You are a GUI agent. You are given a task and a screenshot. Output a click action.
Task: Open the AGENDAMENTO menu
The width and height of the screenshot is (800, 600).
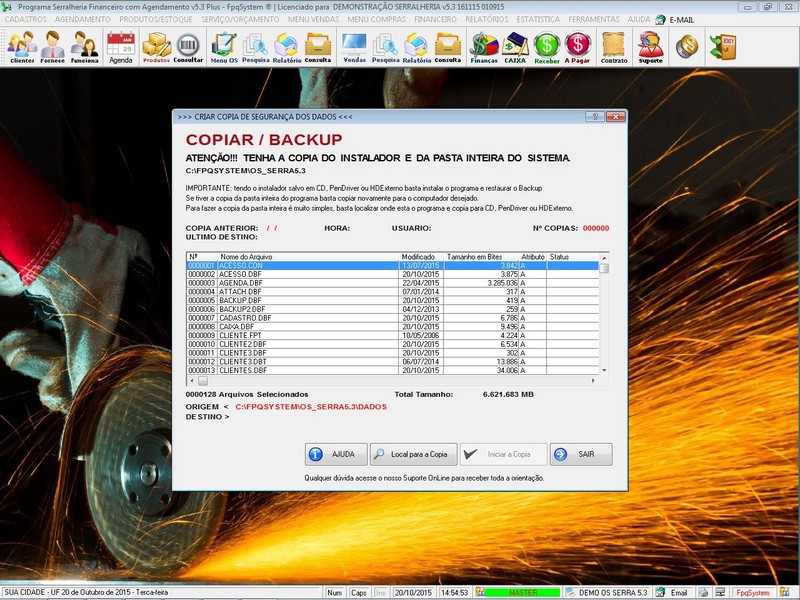pyautogui.click(x=83, y=19)
